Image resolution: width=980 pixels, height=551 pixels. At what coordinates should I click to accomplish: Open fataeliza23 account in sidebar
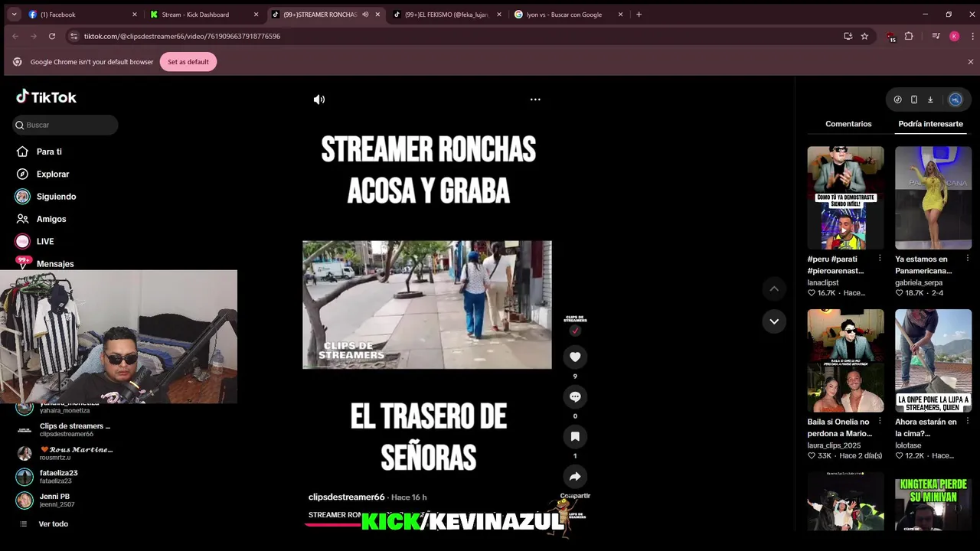(x=47, y=477)
